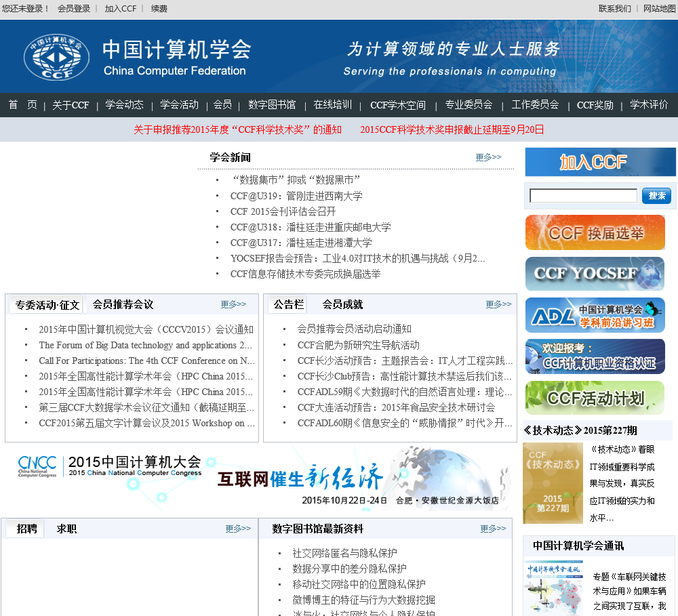Open CCFADL59期《大数据时代的自然语言处理》item
678x616 pixels.
[405, 392]
